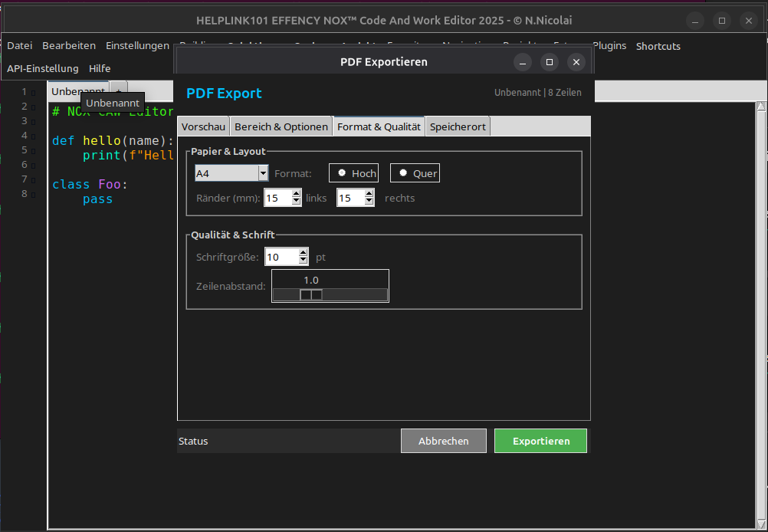Screen dimensions: 768x532
Task: Click the new tab plus button
Action: point(119,91)
